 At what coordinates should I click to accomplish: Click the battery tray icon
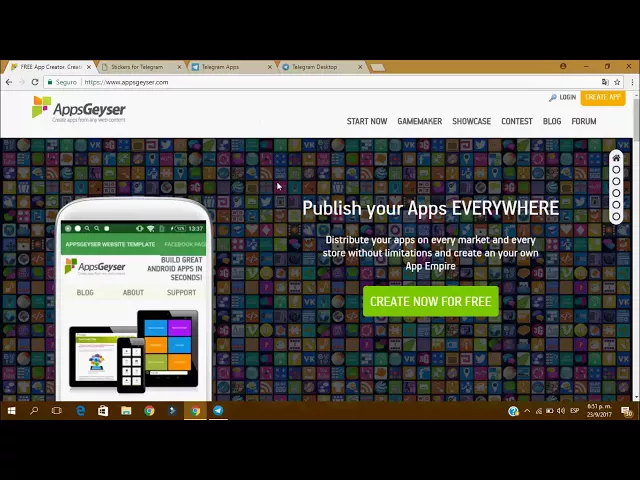550,411
